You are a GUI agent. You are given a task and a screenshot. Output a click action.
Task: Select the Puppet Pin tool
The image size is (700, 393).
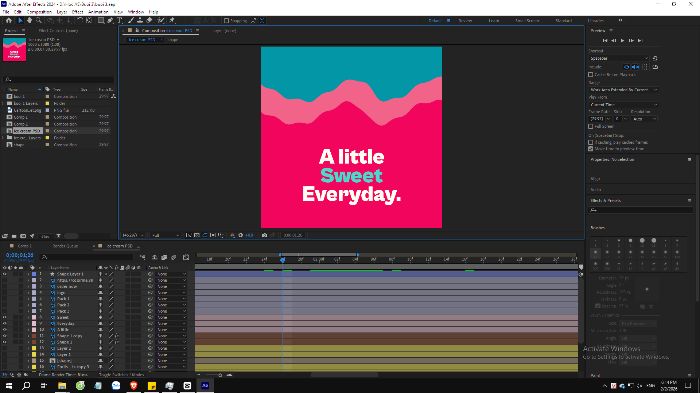click(x=172, y=21)
